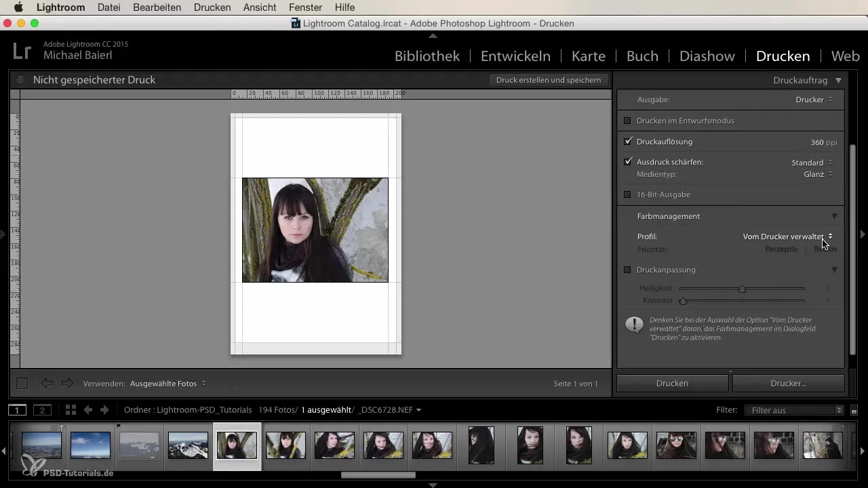
Task: Click the panel grip icon beside Nicht gespeicherter Druck
Action: pos(20,80)
